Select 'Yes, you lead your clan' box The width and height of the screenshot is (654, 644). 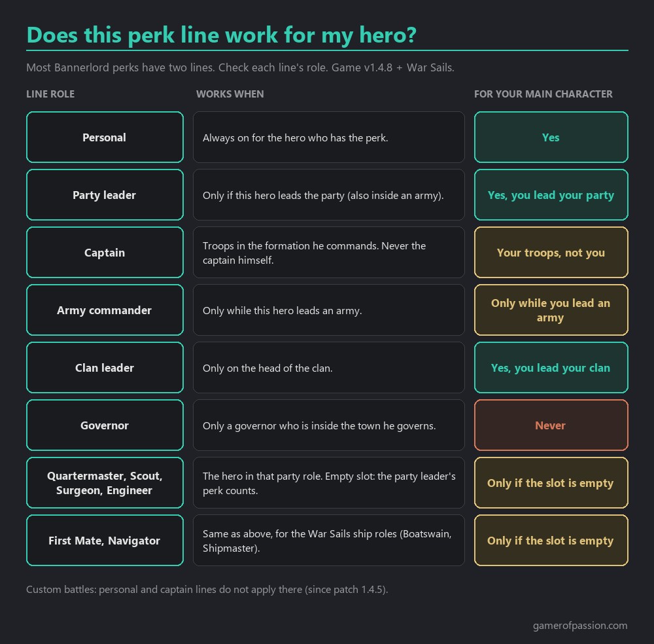pyautogui.click(x=551, y=368)
